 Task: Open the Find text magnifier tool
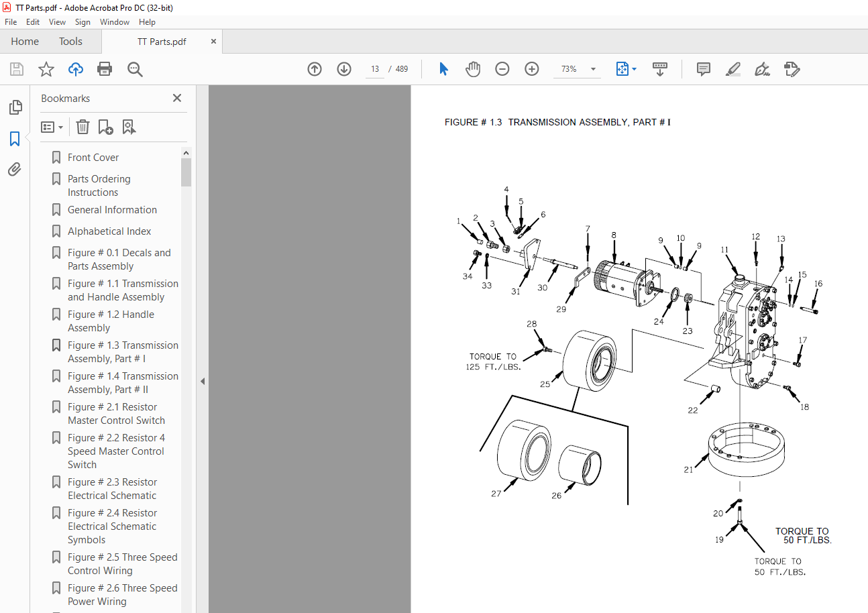[x=135, y=69]
